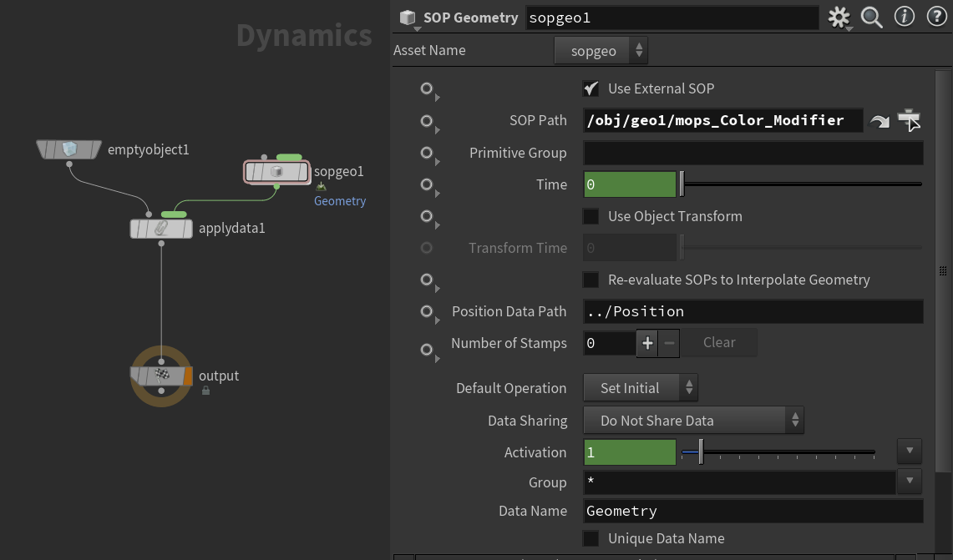Uncheck the Use External SOP checkbox

click(x=591, y=88)
